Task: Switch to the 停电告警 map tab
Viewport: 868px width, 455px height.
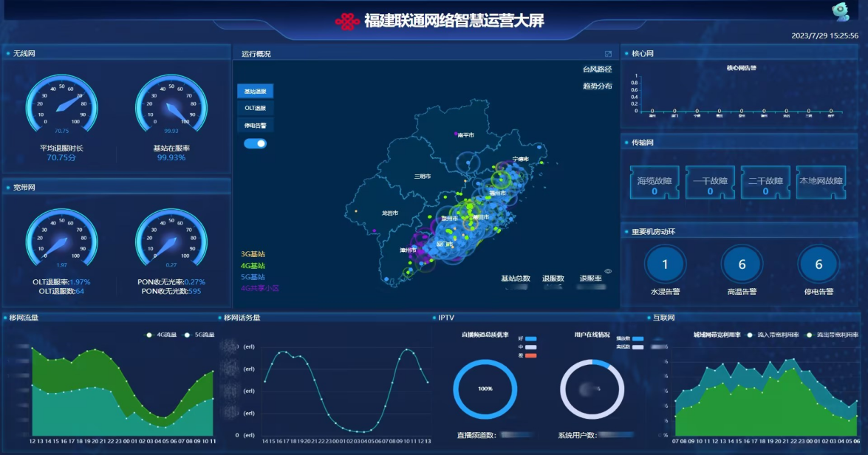Action: click(x=255, y=125)
